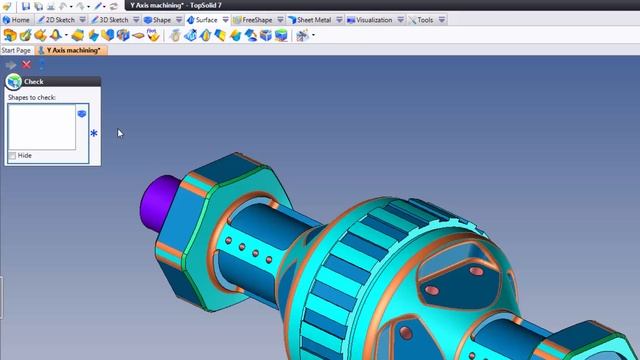The height and width of the screenshot is (360, 640).
Task: Switch to the 3D Sketch tab
Action: (110, 20)
